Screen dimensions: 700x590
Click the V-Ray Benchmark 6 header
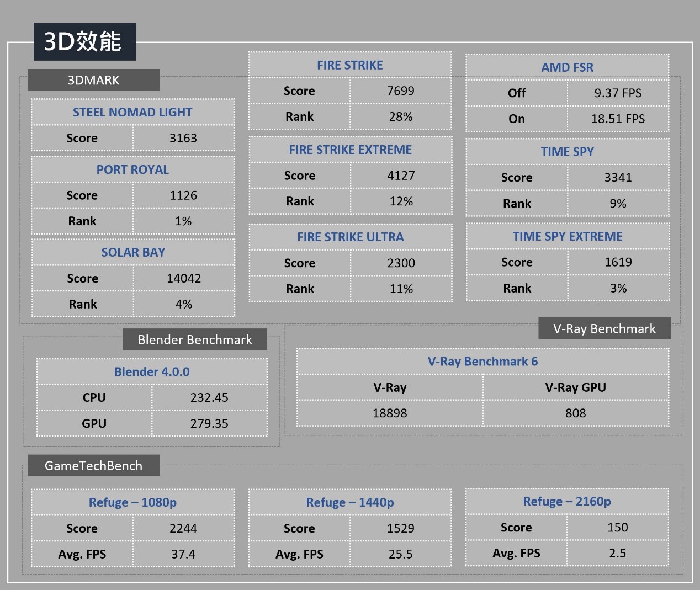click(483, 362)
